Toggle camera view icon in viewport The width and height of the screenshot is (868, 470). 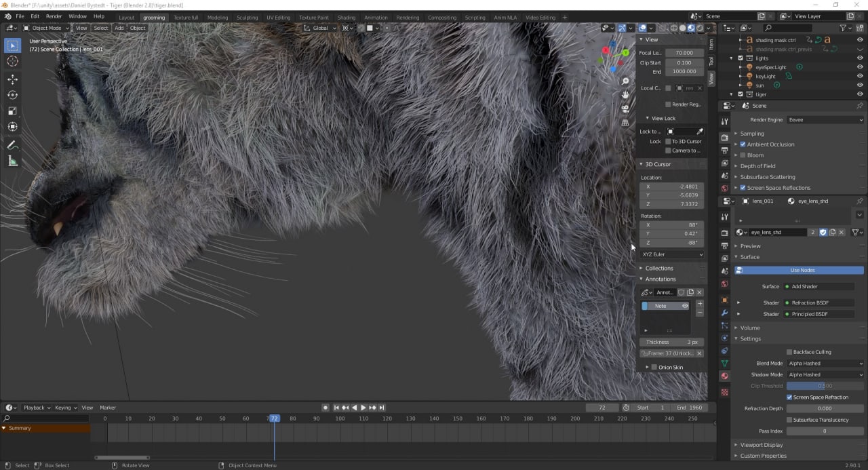click(625, 109)
